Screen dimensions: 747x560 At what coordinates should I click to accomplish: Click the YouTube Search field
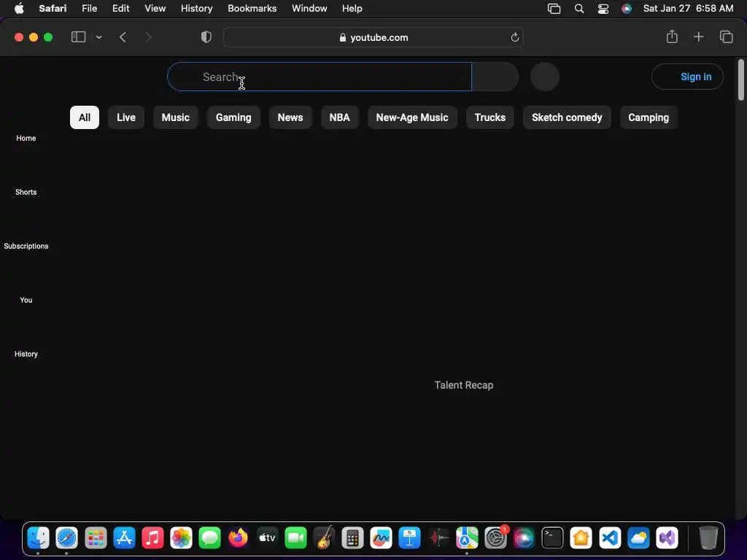click(320, 77)
